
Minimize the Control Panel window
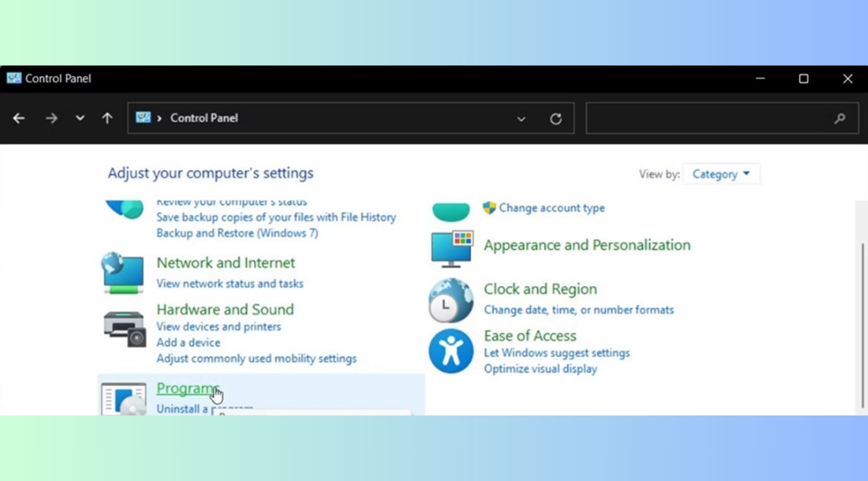[x=760, y=79]
